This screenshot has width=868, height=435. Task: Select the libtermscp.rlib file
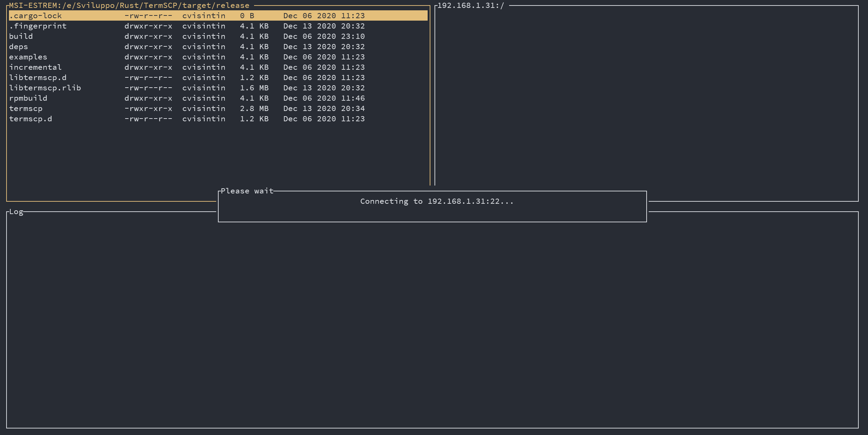pyautogui.click(x=45, y=88)
